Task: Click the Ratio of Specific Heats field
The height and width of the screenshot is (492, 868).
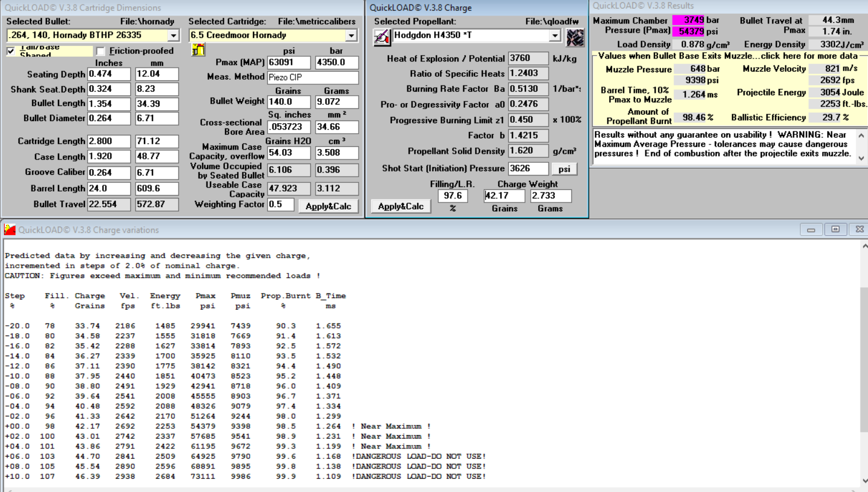Action: (528, 73)
